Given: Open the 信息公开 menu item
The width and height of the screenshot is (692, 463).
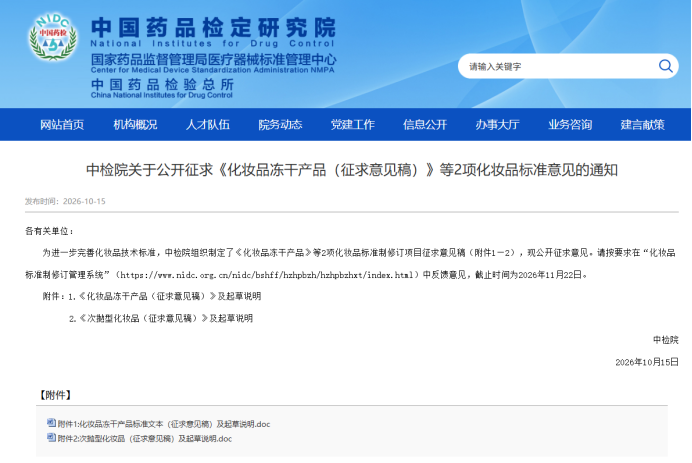Looking at the screenshot, I should (x=425, y=124).
